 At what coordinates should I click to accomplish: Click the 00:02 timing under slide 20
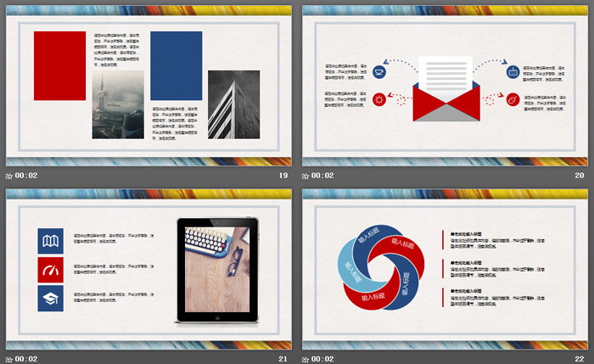coord(323,176)
